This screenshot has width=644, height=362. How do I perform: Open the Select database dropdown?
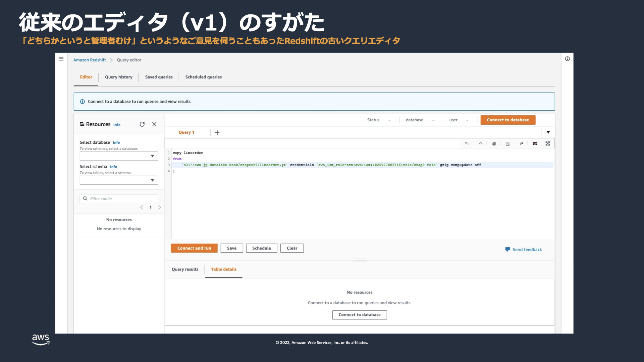tap(119, 156)
